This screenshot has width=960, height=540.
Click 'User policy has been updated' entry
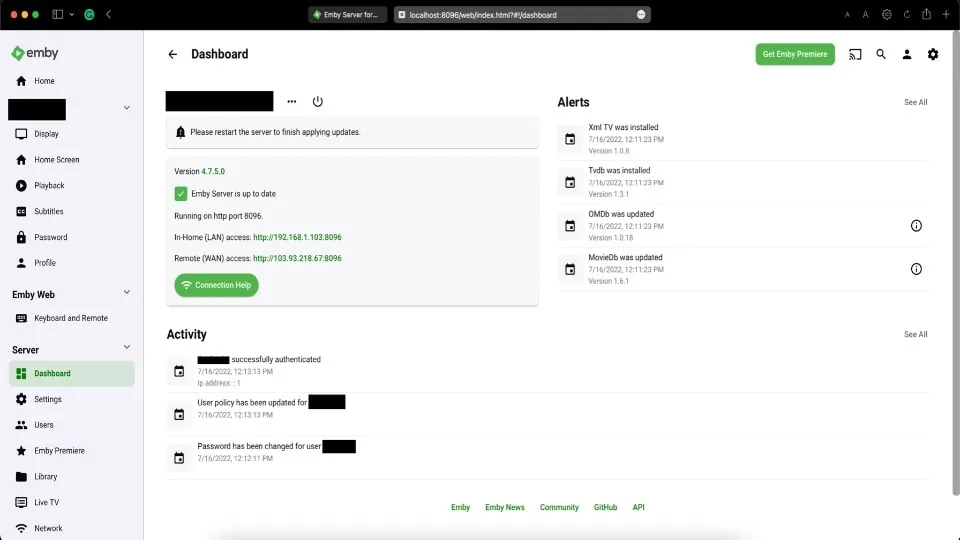click(x=547, y=414)
